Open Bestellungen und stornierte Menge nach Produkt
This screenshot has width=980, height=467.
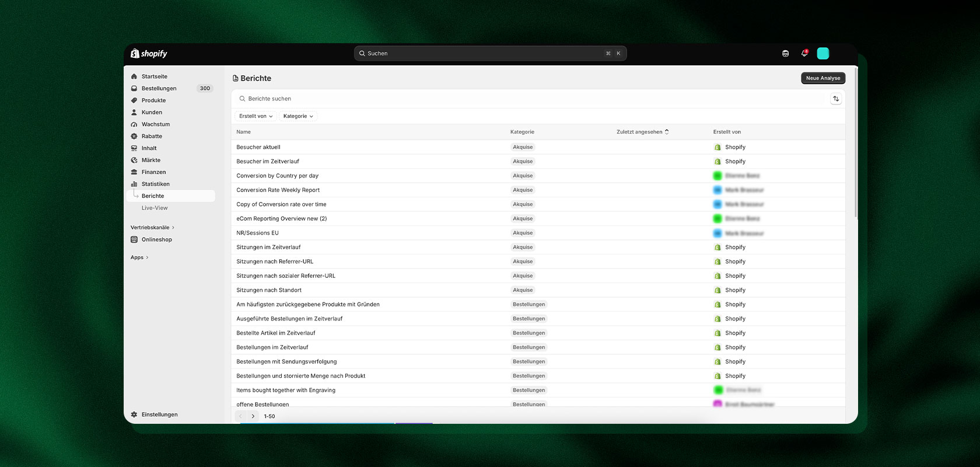coord(301,376)
